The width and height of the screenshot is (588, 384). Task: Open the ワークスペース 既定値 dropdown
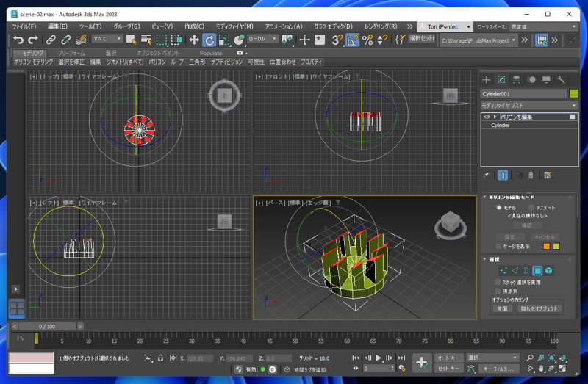pos(543,27)
